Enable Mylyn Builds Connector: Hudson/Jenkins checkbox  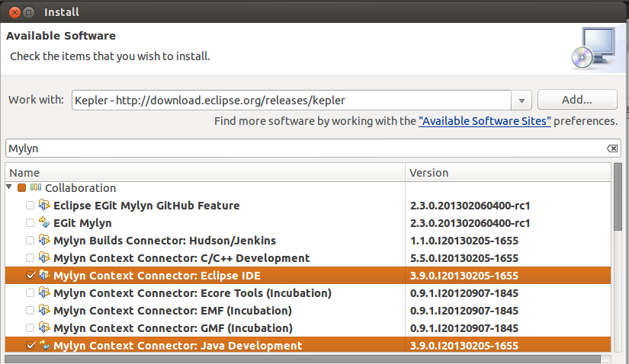coord(30,240)
